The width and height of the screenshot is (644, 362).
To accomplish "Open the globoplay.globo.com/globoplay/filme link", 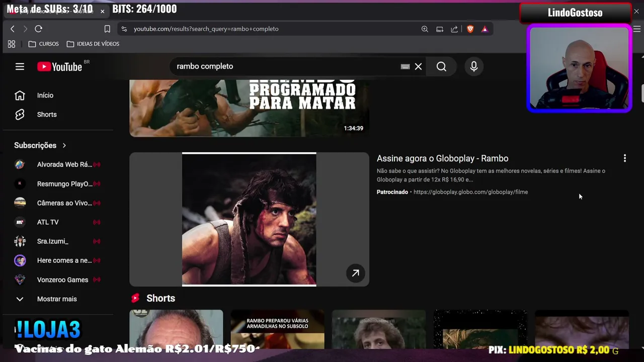I will (470, 192).
